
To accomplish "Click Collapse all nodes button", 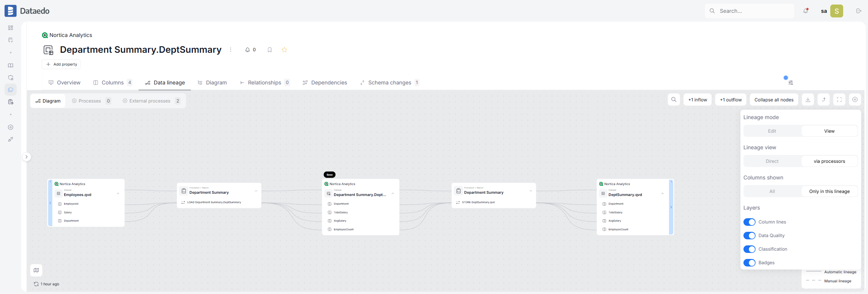I will point(774,100).
